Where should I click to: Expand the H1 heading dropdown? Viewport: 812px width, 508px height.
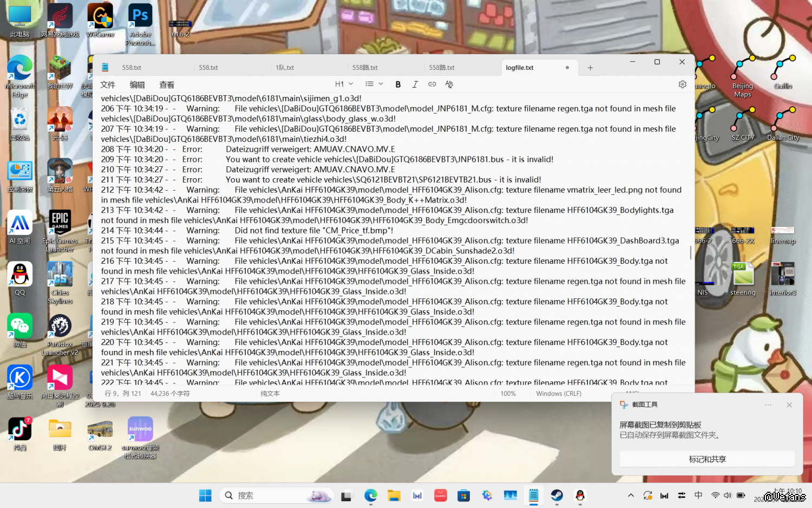[x=344, y=84]
